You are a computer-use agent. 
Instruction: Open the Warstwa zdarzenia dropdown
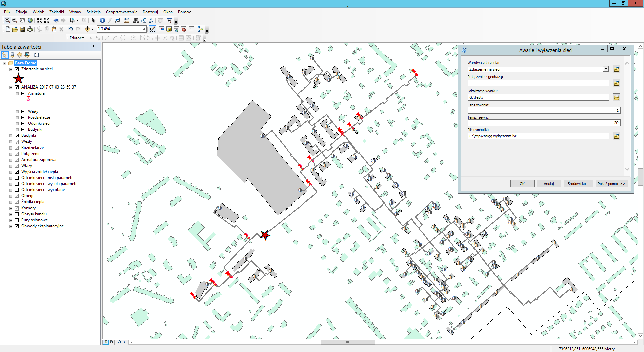tap(606, 69)
